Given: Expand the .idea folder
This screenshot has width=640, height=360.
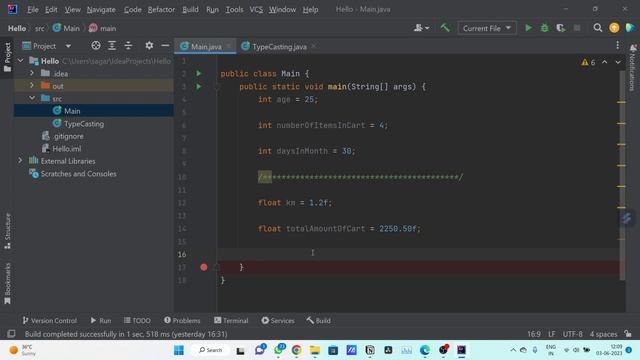Looking at the screenshot, I should [x=32, y=73].
